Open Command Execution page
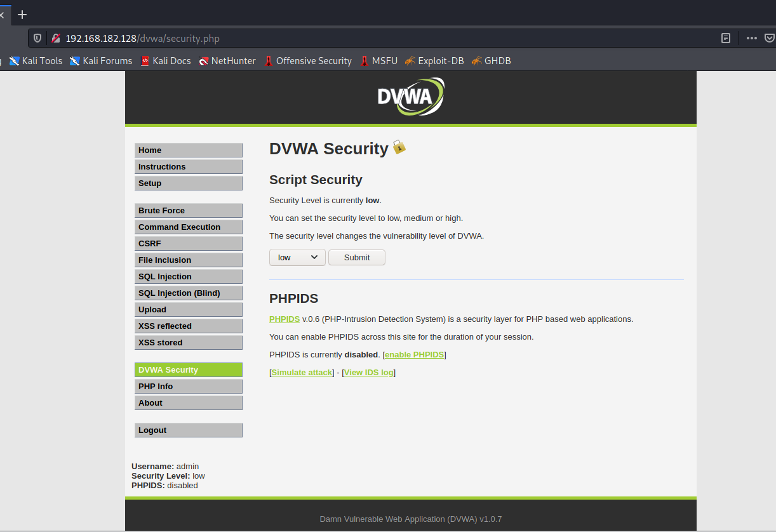The width and height of the screenshot is (776, 532). pos(189,227)
